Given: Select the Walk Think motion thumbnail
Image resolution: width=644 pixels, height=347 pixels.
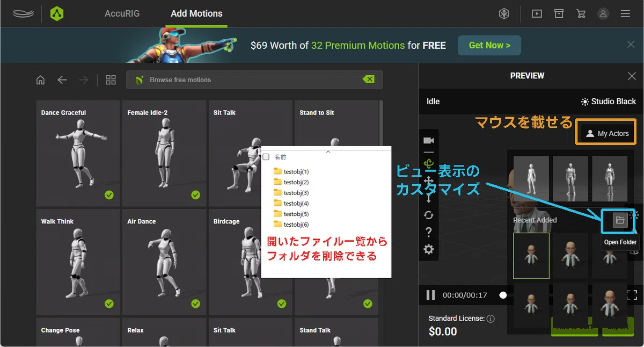Looking at the screenshot, I should pos(78,262).
